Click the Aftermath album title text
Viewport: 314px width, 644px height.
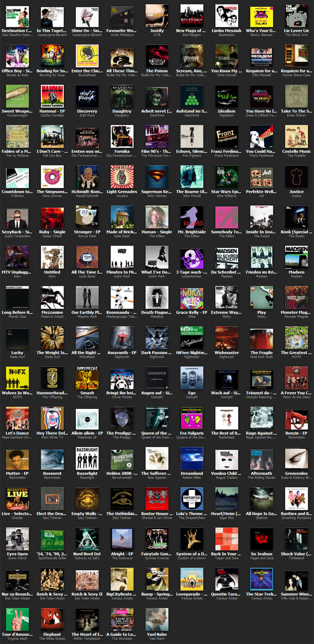(262, 473)
